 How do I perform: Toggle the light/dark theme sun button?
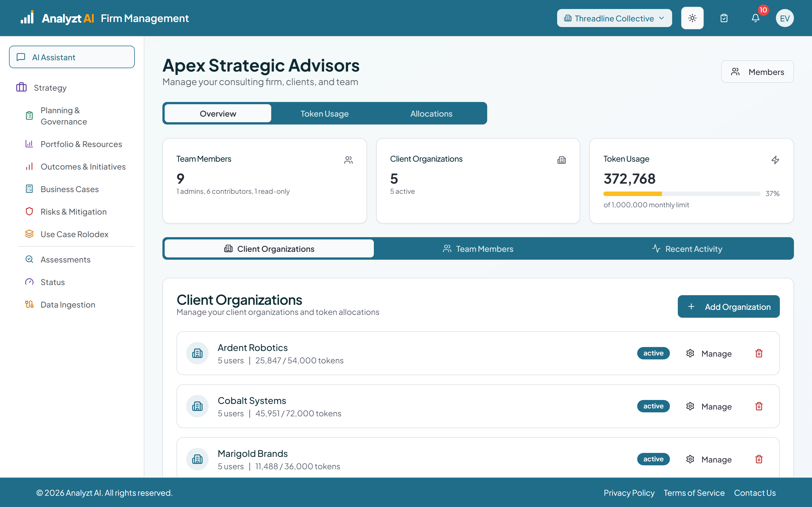pyautogui.click(x=692, y=18)
